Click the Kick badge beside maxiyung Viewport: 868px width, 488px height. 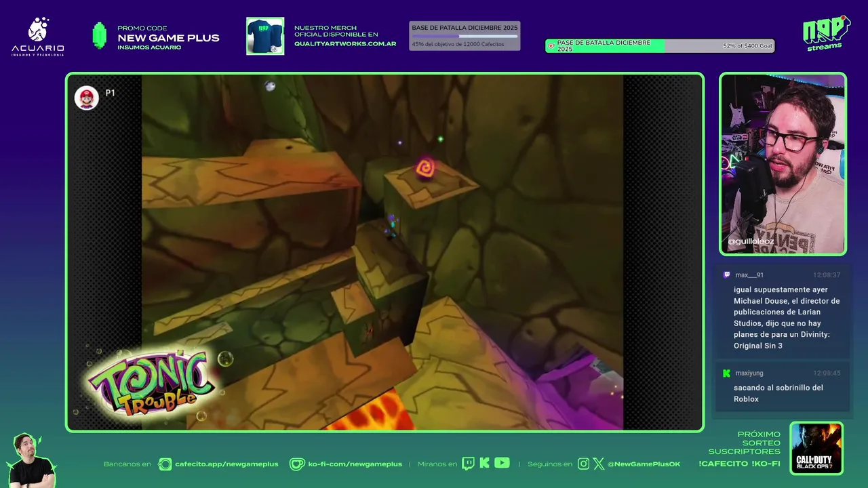727,373
